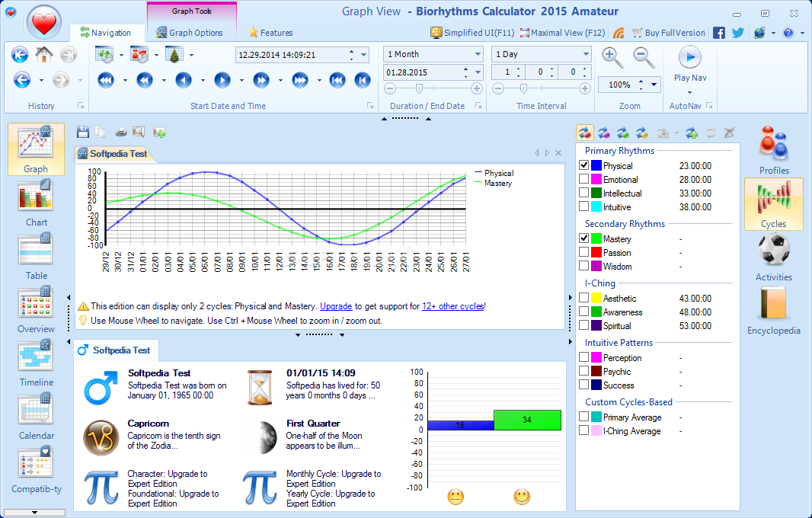
Task: Enable the Spiritual cycle checkbox
Action: pyautogui.click(x=584, y=325)
